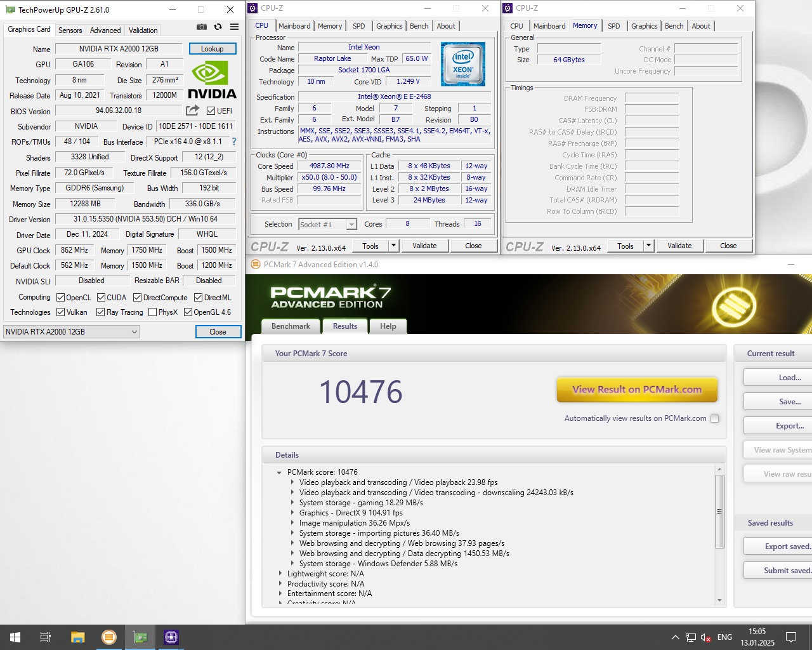Open Task View on the taskbar
Screen dimensions: 812x650
pos(46,637)
